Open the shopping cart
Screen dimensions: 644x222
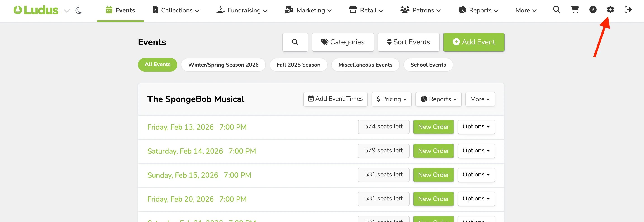(575, 10)
